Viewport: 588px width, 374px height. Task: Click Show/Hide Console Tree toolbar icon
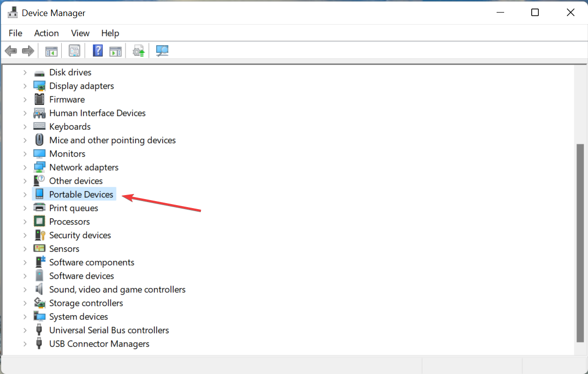[x=51, y=51]
